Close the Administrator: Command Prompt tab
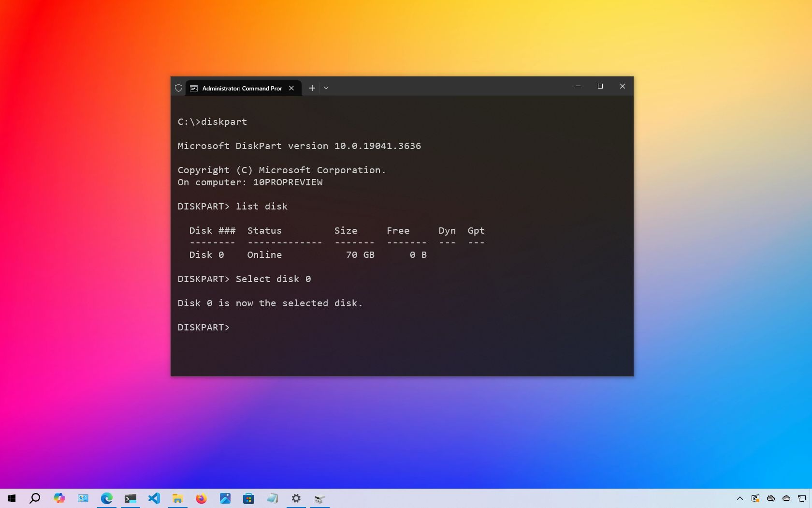812x508 pixels. pyautogui.click(x=291, y=88)
